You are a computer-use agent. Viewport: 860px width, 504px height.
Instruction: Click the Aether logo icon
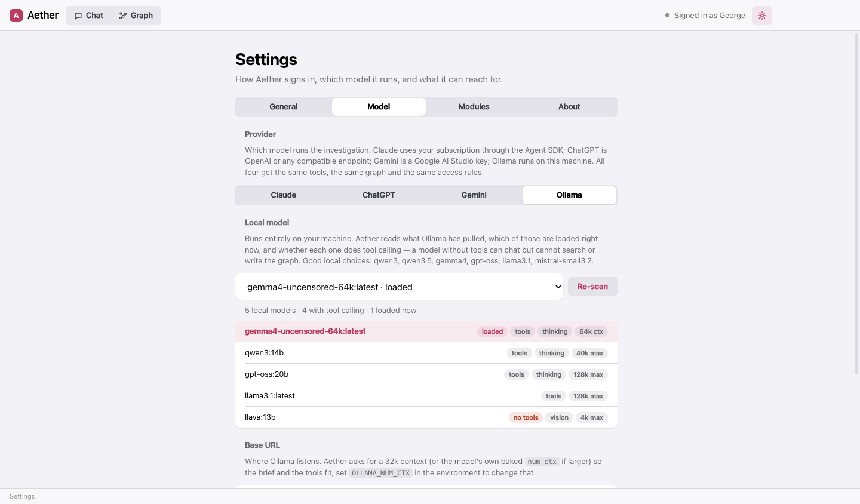pos(16,16)
